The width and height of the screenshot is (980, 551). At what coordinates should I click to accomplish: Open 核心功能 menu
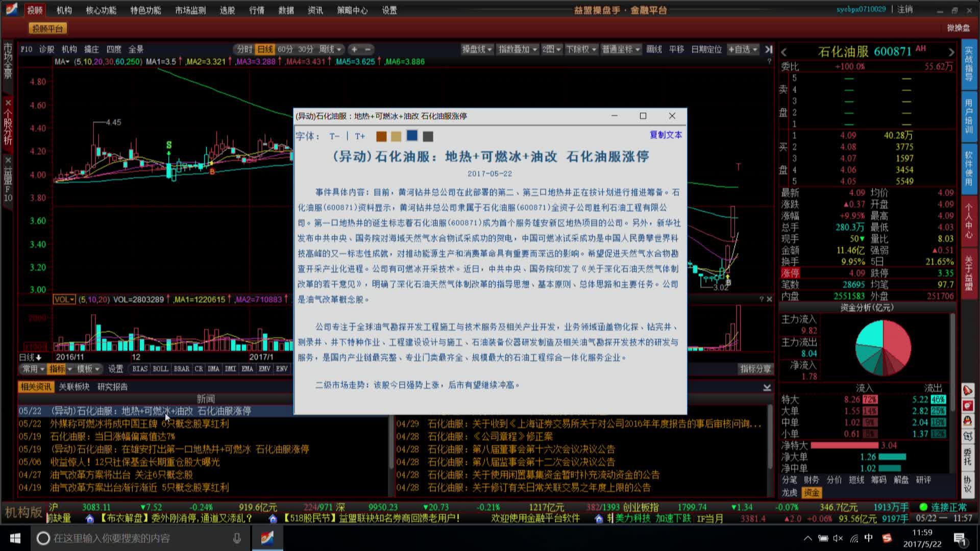pyautogui.click(x=101, y=10)
